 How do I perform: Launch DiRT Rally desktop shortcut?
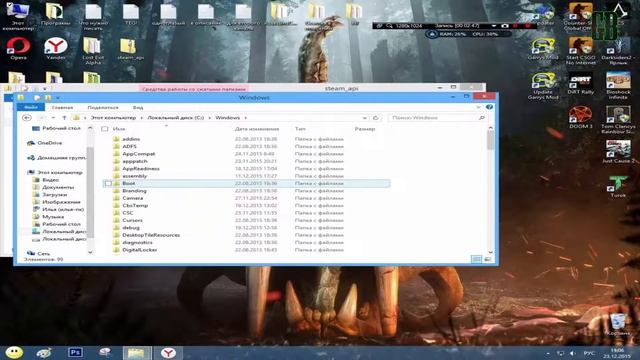580,83
